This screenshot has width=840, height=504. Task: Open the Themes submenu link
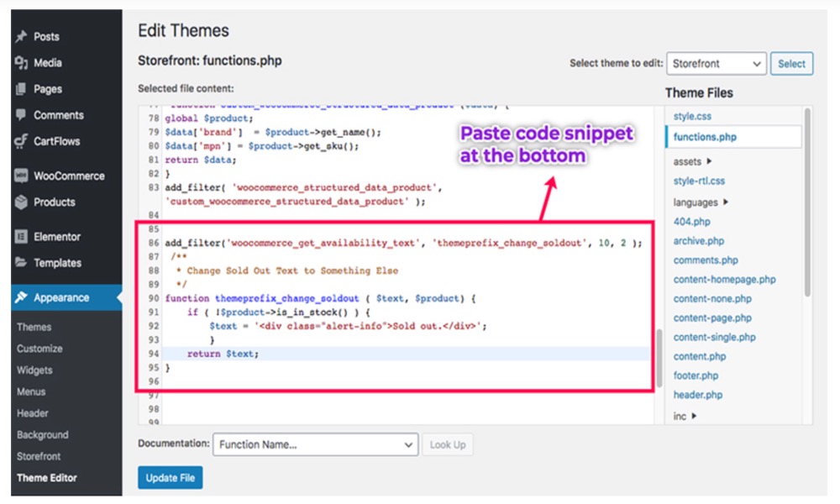tap(34, 327)
